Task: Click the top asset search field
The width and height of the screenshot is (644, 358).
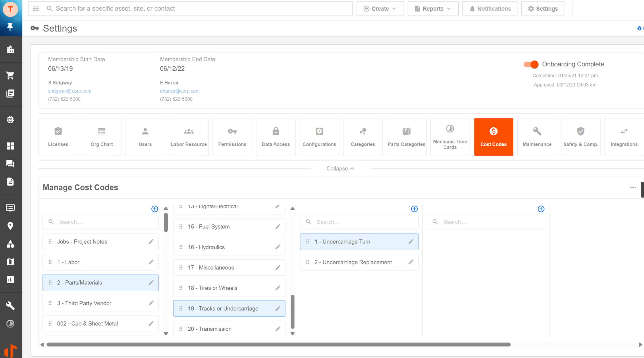Action: (x=198, y=9)
